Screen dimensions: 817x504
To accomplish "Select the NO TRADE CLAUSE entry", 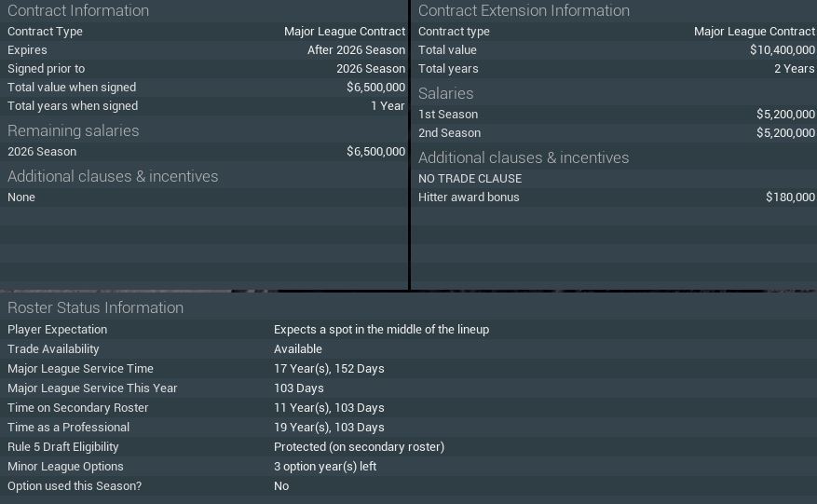I will [x=470, y=179].
